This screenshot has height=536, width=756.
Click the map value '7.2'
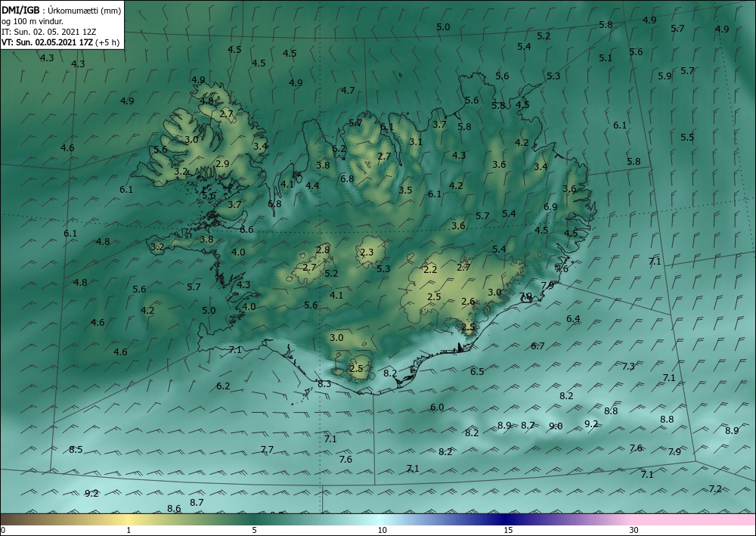click(x=715, y=489)
